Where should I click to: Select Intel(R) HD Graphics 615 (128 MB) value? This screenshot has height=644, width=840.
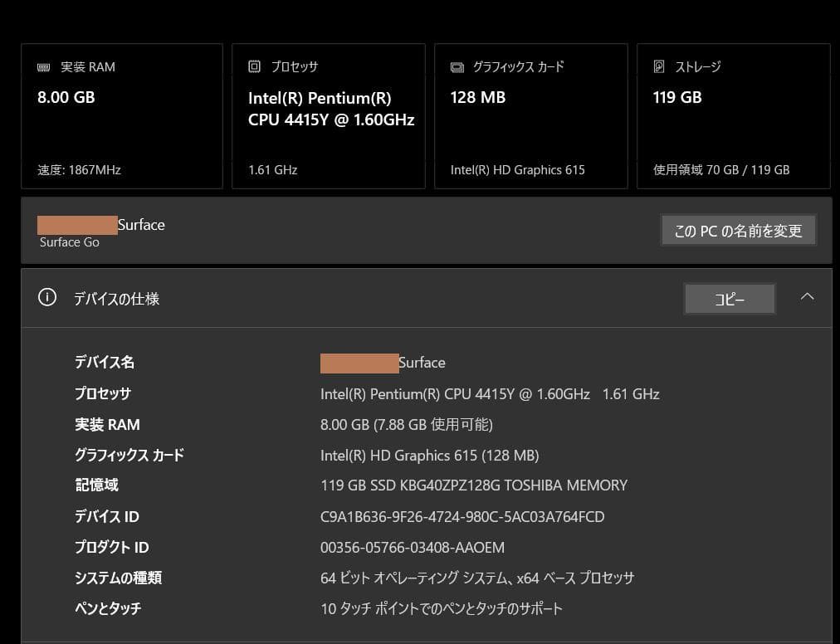click(x=430, y=456)
